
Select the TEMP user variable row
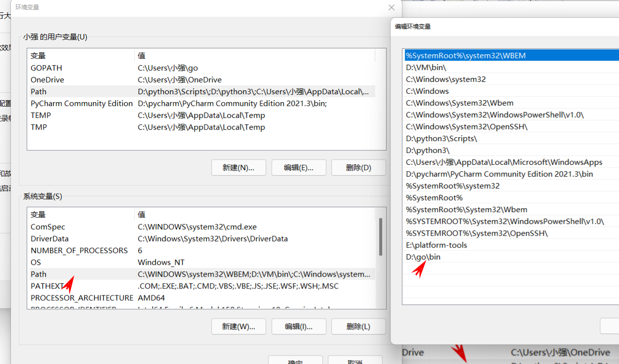pos(201,115)
